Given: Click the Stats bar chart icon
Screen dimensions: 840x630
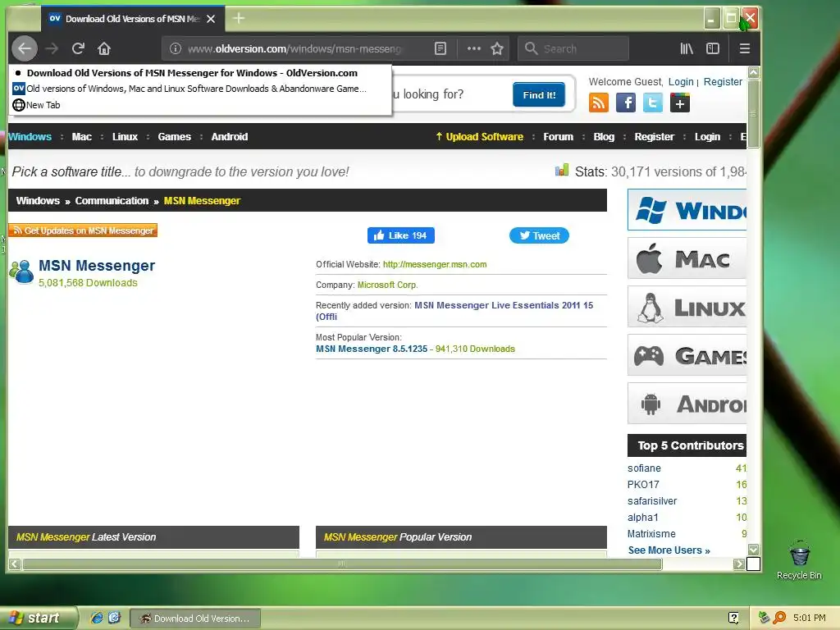Looking at the screenshot, I should [x=561, y=171].
